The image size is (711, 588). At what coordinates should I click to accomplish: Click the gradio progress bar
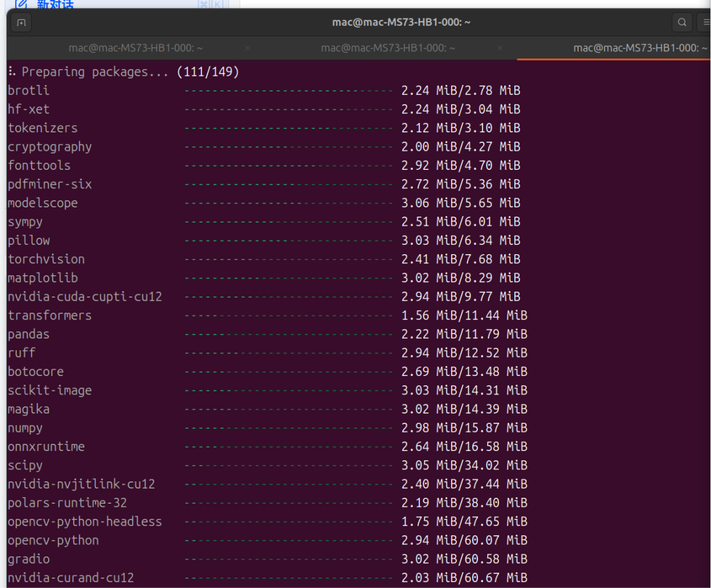(x=288, y=559)
